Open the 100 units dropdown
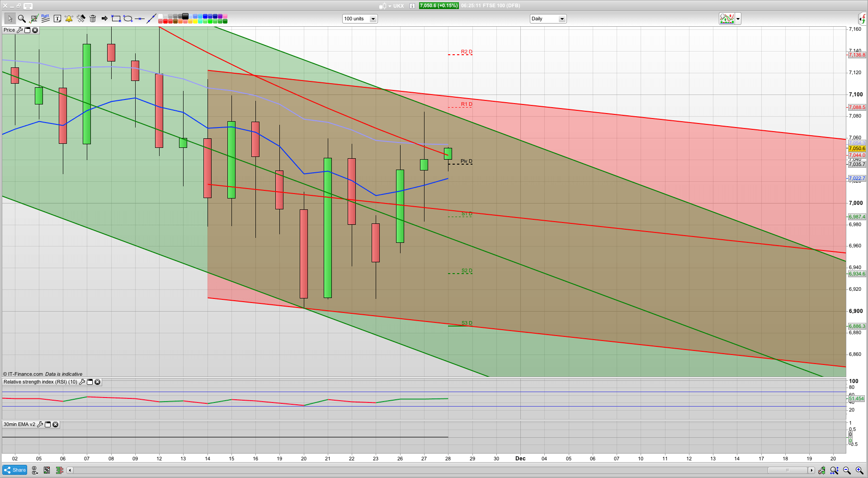Image resolution: width=868 pixels, height=478 pixels. (x=373, y=19)
